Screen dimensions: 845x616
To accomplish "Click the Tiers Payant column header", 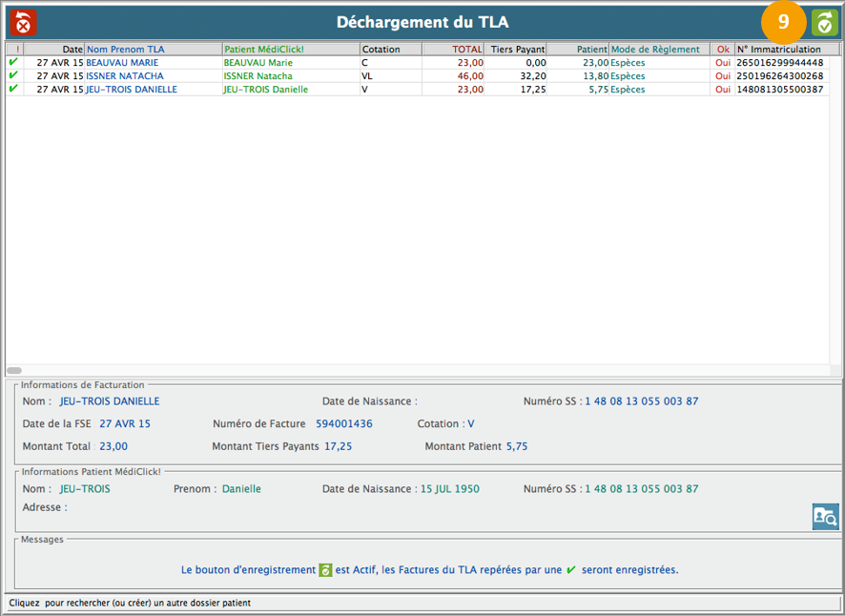I will pos(516,49).
